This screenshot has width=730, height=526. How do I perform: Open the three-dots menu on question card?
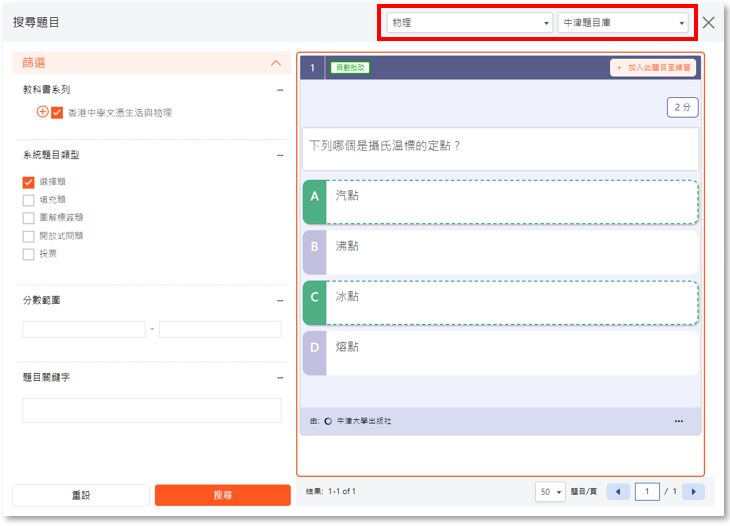point(679,421)
